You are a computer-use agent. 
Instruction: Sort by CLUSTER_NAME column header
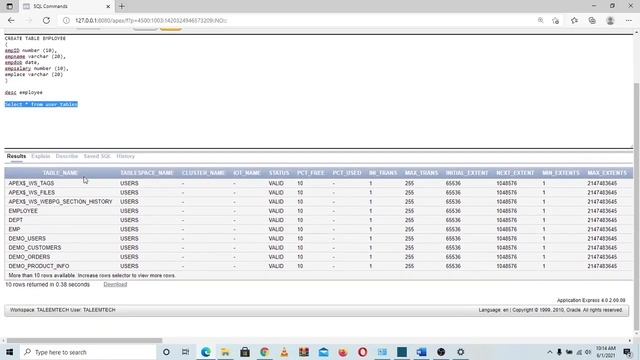tap(203, 173)
